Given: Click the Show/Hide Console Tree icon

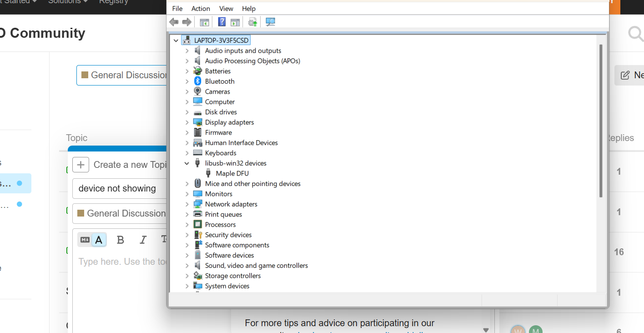Looking at the screenshot, I should point(205,22).
